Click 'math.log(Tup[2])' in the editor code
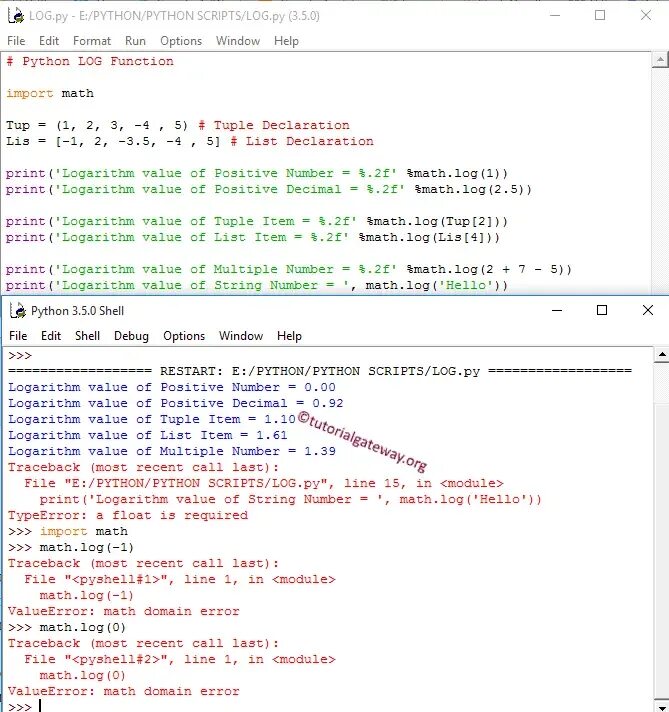Screen dimensions: 669x712 (437, 221)
